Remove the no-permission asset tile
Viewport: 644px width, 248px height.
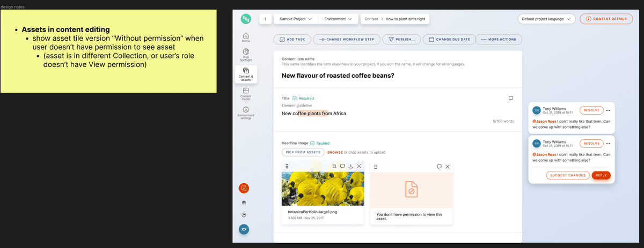click(x=448, y=167)
